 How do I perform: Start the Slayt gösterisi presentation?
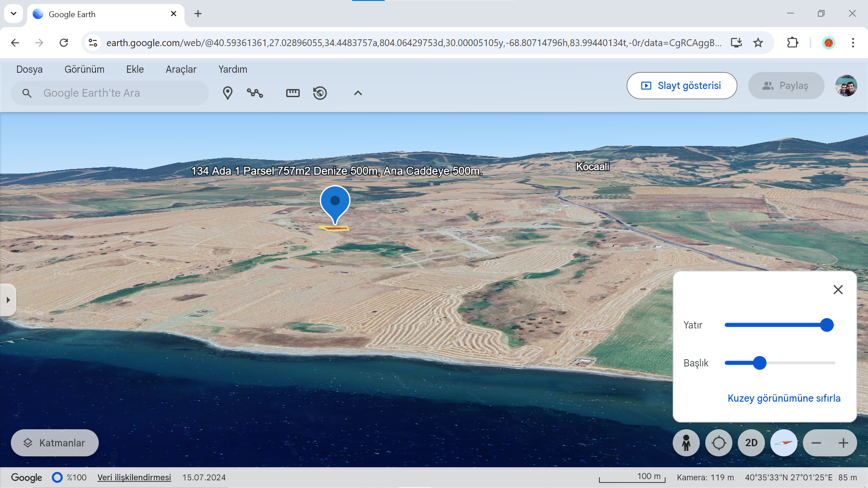click(681, 85)
